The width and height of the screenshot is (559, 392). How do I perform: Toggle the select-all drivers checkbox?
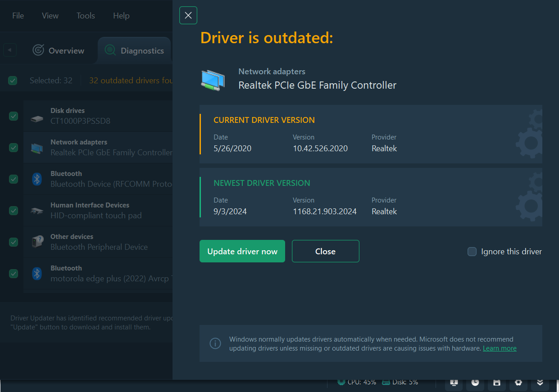tap(13, 81)
